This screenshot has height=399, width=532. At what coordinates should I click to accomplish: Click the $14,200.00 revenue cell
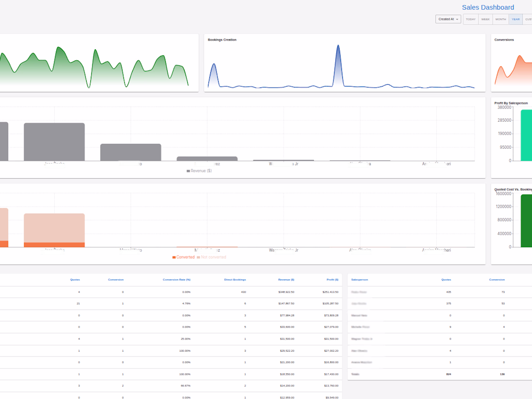287,385
